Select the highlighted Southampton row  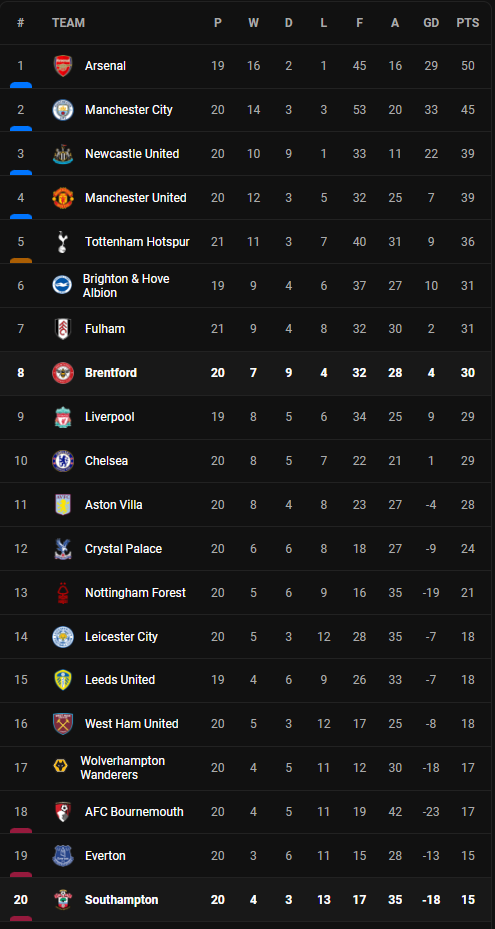click(x=247, y=900)
